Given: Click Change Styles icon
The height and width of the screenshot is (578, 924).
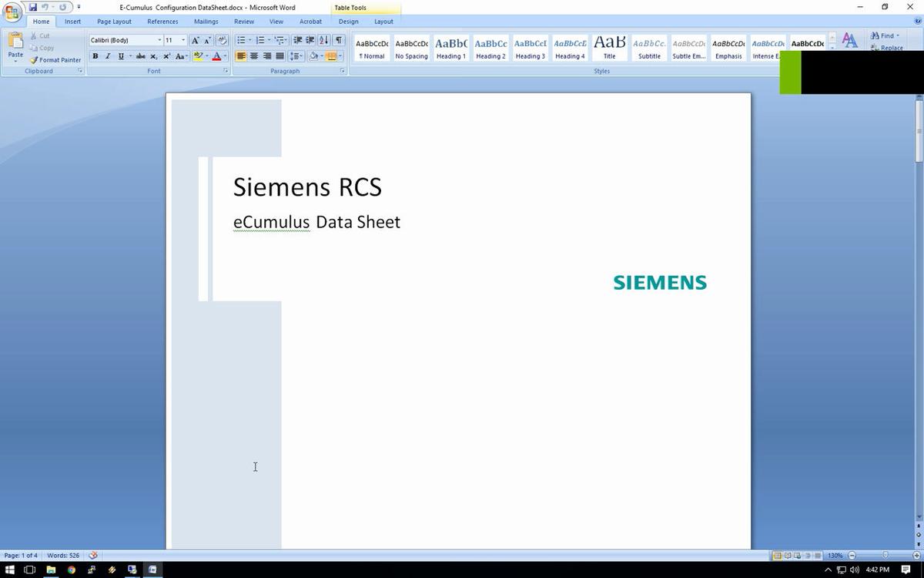Looking at the screenshot, I should pos(849,40).
